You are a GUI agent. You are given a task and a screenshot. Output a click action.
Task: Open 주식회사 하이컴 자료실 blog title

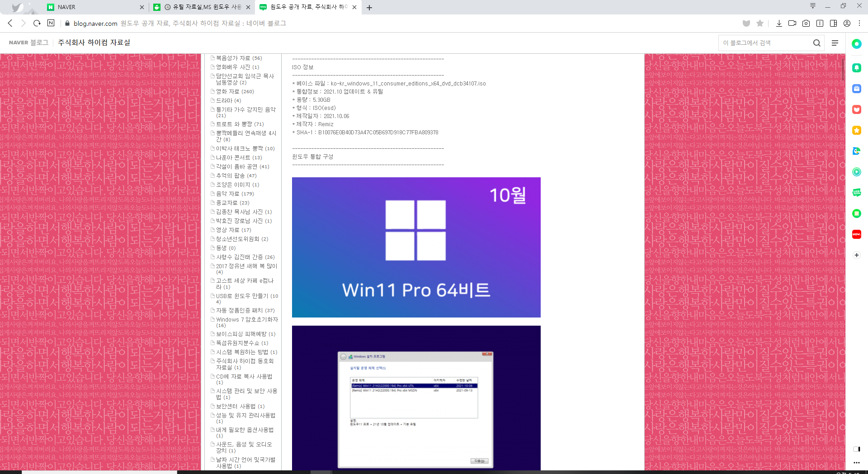coord(94,43)
